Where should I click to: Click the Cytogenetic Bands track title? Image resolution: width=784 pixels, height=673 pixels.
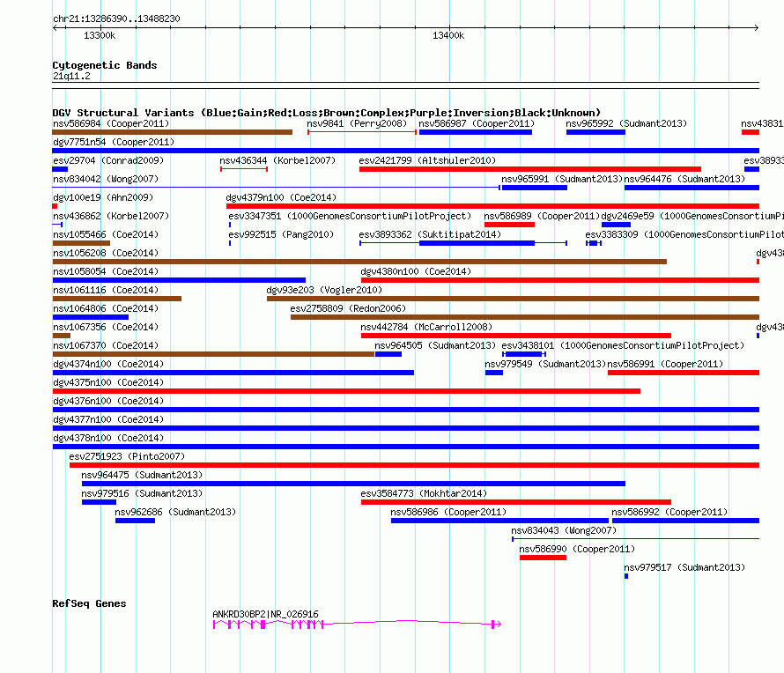(105, 65)
